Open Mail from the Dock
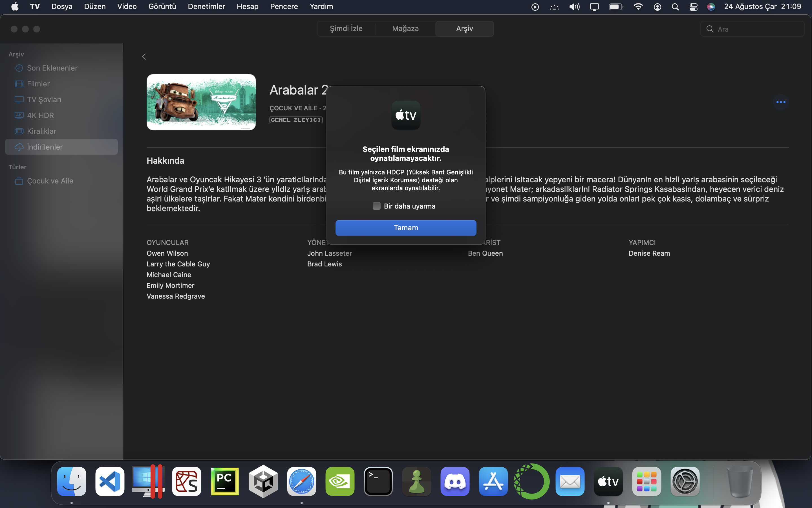Viewport: 812px width, 508px height. pos(570,481)
